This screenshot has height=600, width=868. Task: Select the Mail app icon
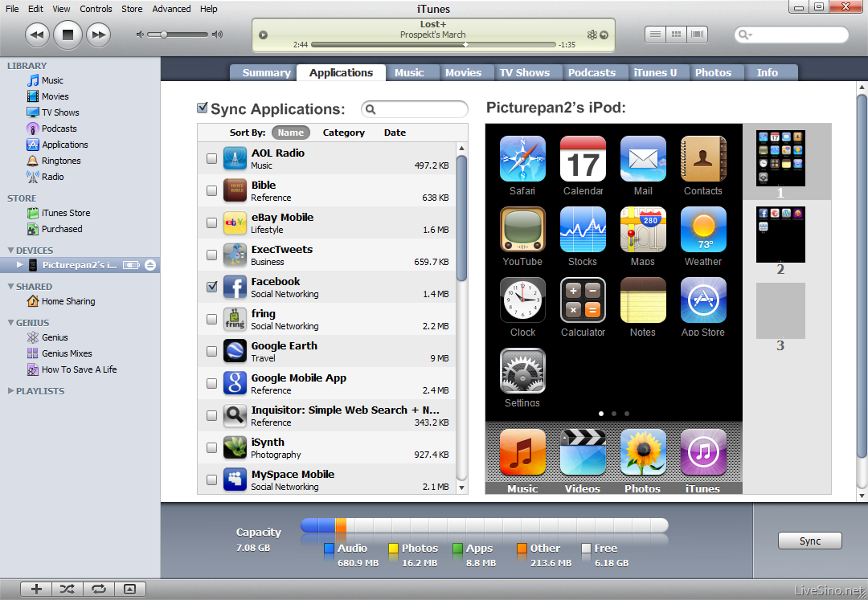point(643,159)
